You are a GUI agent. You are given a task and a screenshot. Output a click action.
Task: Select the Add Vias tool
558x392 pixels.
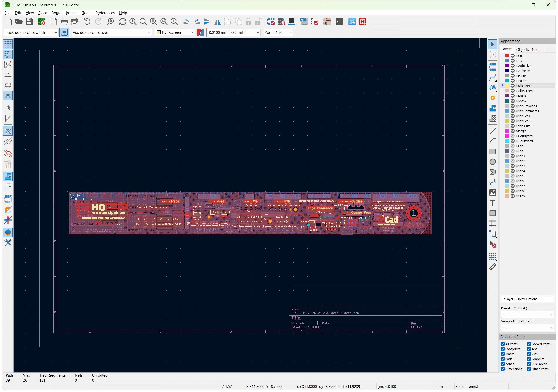[493, 98]
